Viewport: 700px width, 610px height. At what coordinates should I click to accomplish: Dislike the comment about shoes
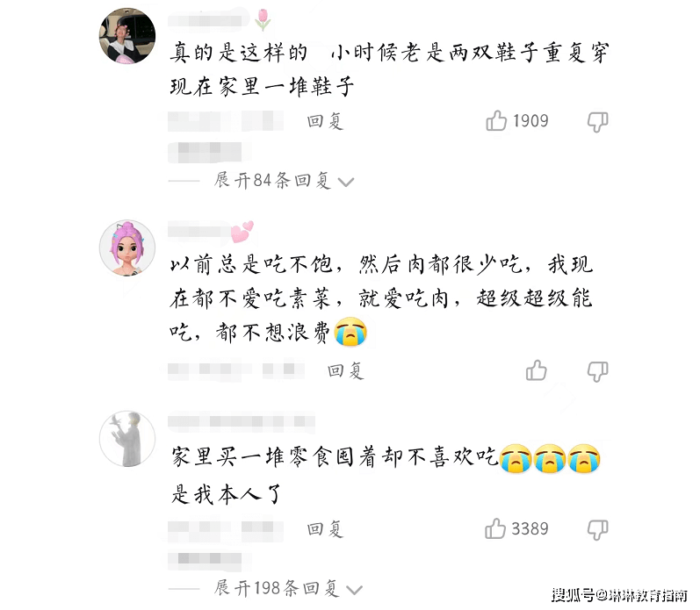click(598, 122)
